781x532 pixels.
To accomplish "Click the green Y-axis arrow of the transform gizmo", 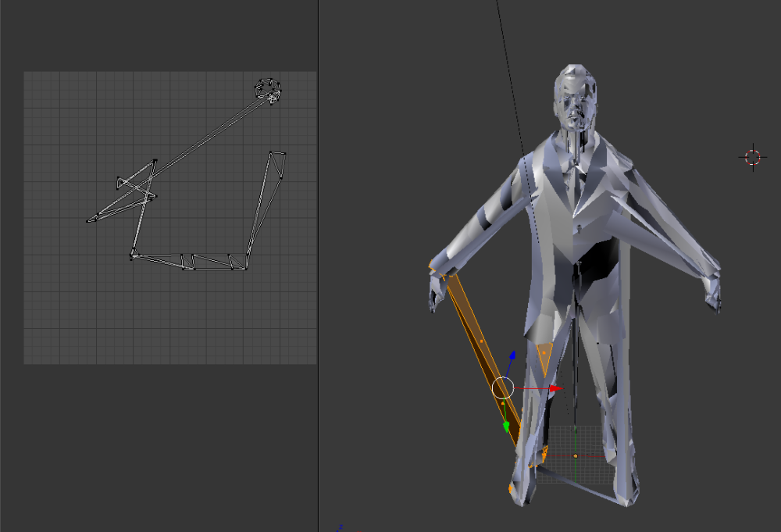I will 506,426.
